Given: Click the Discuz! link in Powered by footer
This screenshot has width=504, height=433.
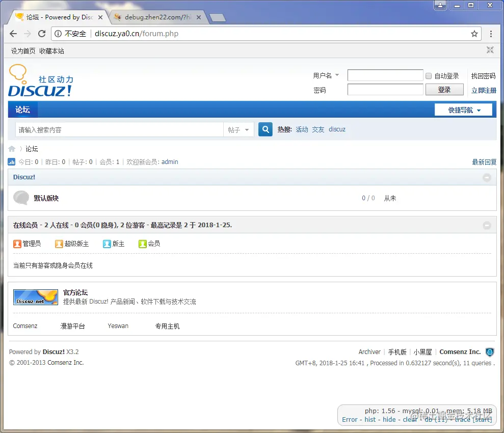Looking at the screenshot, I should (x=54, y=351).
